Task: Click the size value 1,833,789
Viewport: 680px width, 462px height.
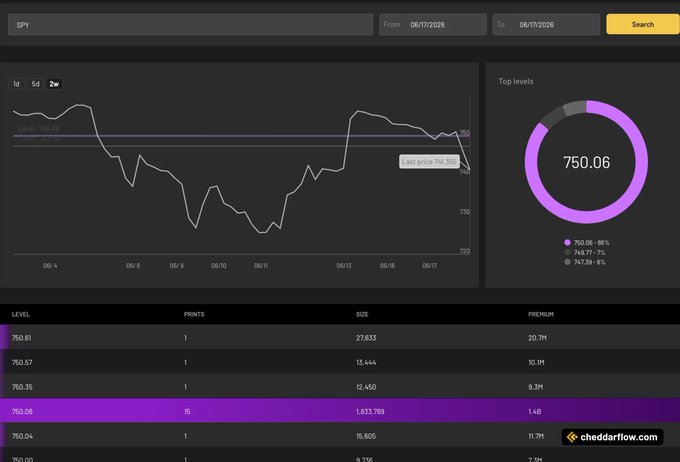Action: point(370,412)
